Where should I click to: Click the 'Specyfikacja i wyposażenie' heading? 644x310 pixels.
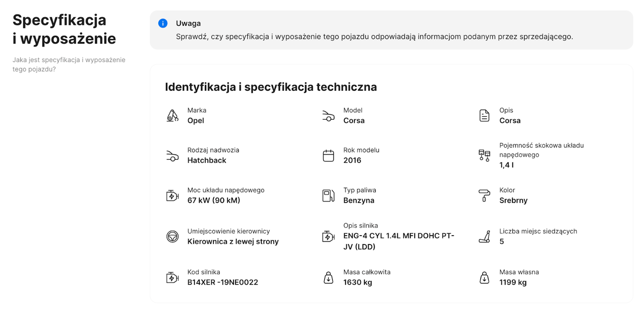(64, 29)
